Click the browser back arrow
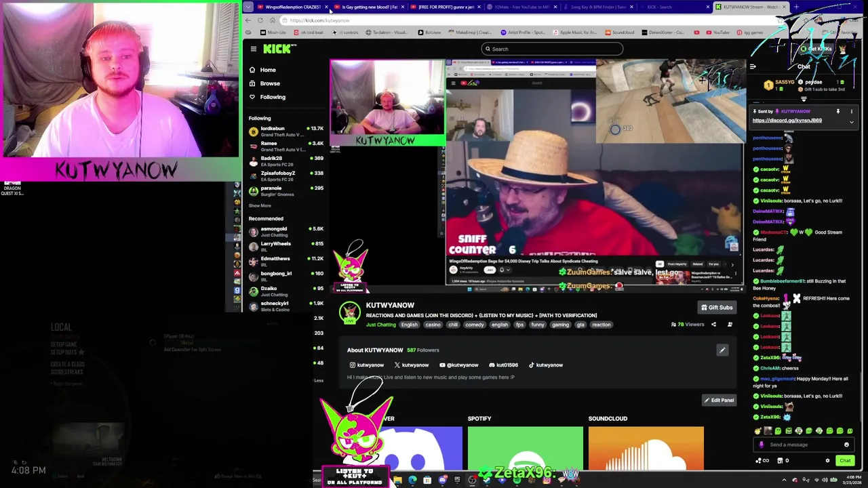Viewport: 868px width, 488px height. pos(248,20)
